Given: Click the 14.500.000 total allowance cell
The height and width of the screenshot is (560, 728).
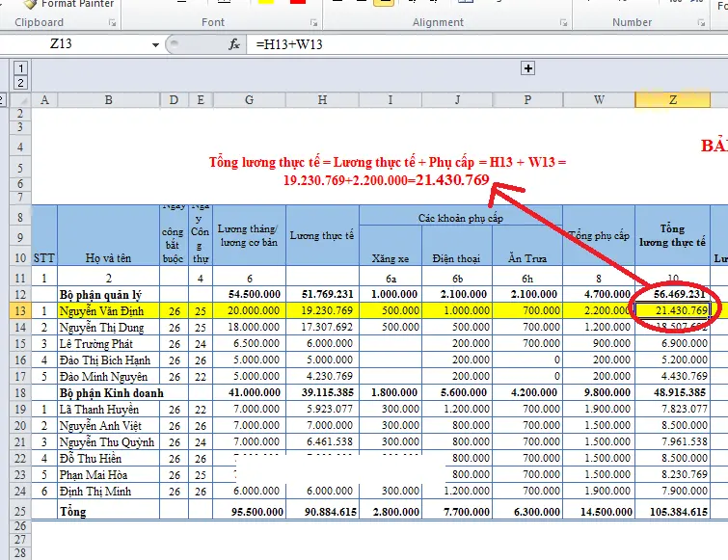Looking at the screenshot, I should (x=599, y=511).
